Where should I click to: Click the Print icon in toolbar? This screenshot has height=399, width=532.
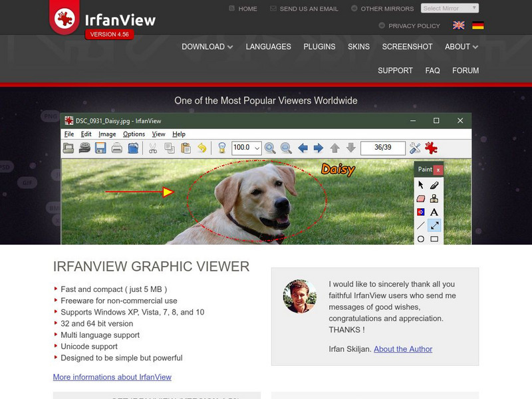coord(117,148)
